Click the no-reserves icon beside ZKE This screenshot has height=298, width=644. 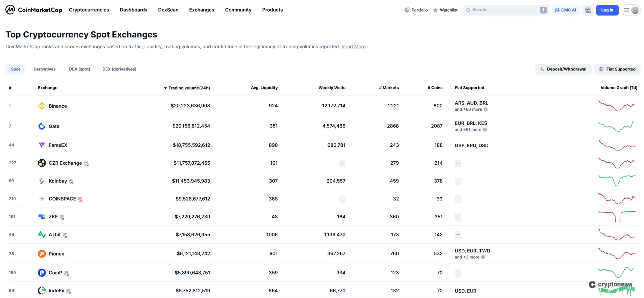pos(62,218)
